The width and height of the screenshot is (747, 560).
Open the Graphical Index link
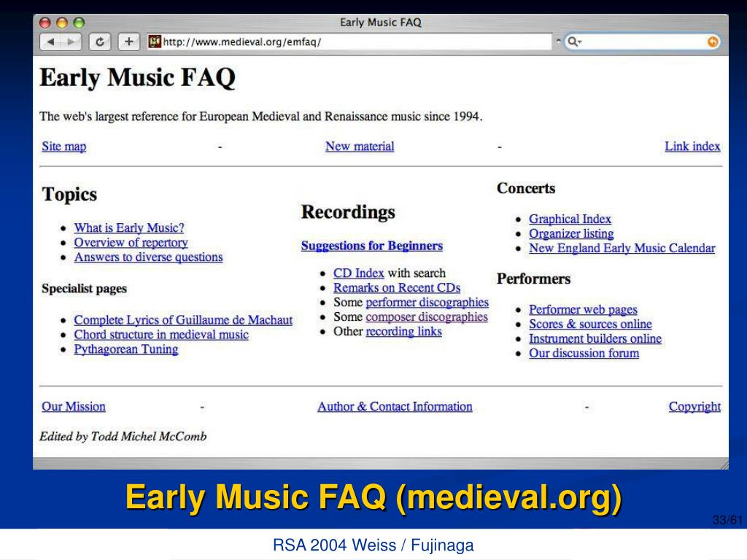570,219
